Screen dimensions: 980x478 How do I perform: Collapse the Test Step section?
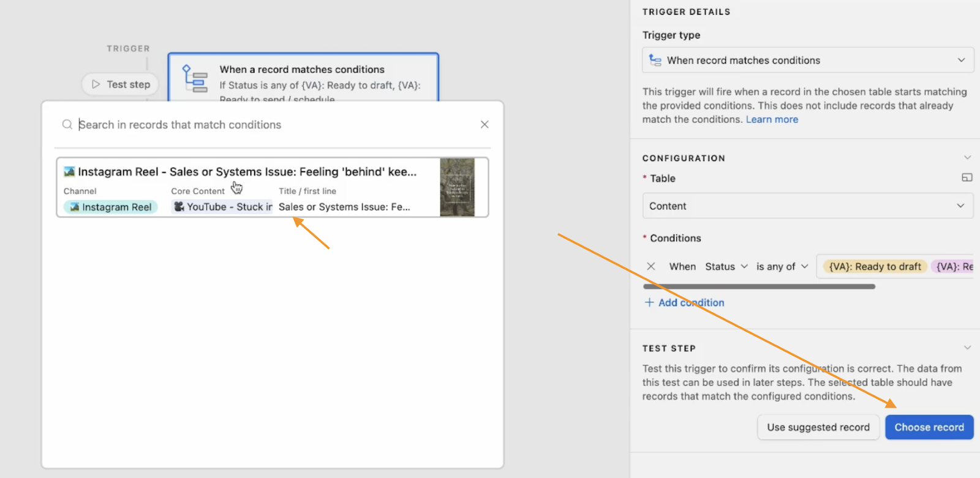[967, 348]
